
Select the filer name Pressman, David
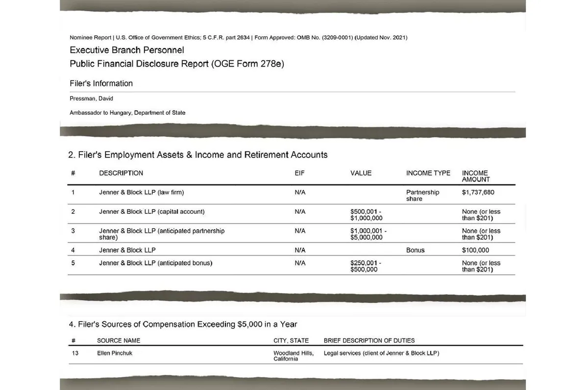point(91,99)
